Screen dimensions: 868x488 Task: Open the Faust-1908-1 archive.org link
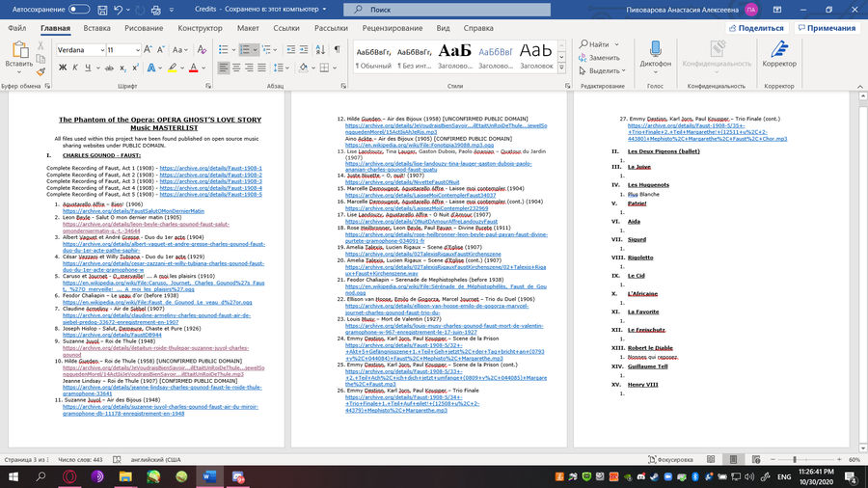pos(211,168)
